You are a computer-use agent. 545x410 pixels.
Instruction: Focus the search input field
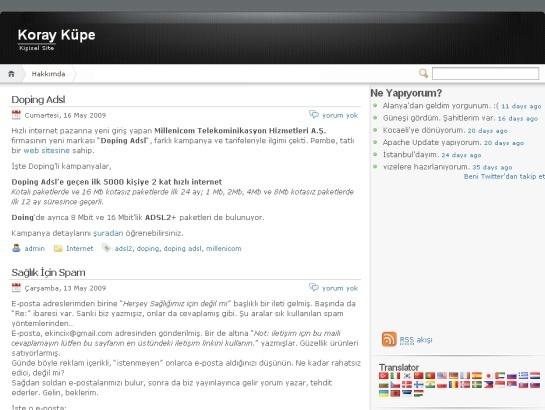pos(486,74)
